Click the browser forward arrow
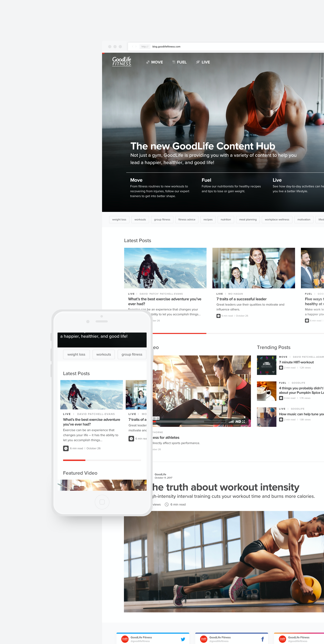Screen dimensions: 324x644 tap(136, 47)
